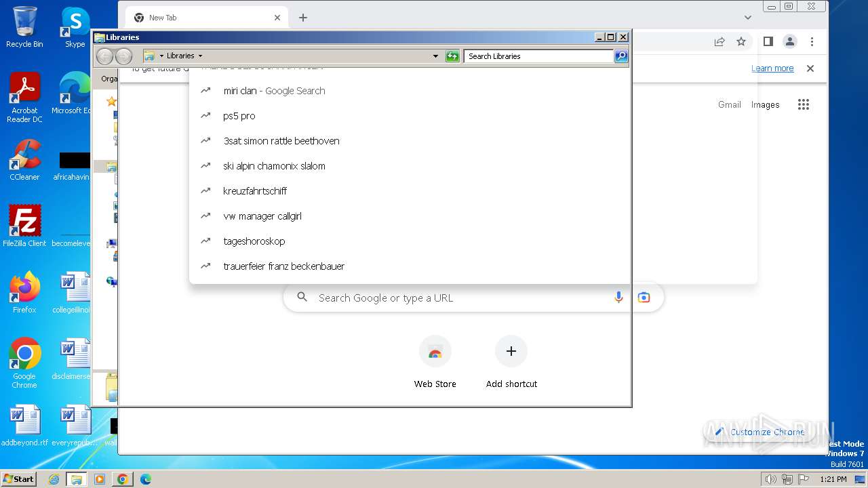Click the Customize Chrome button
The image size is (868, 488).
(759, 432)
